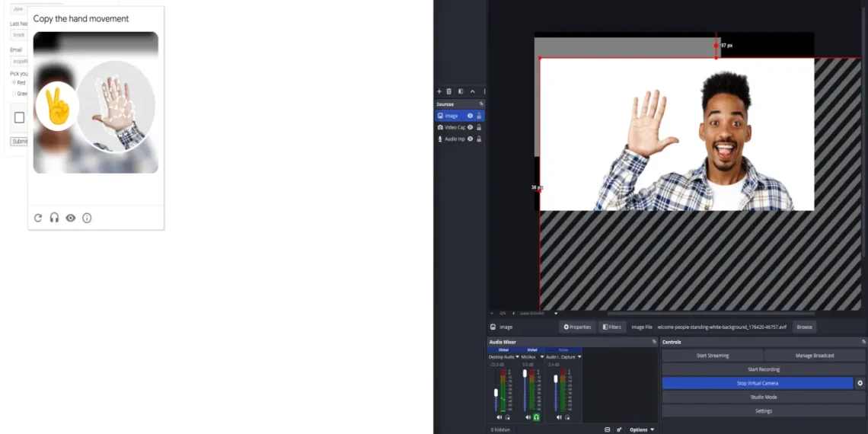The width and height of the screenshot is (868, 434).
Task: Click the victory hand emoji in captcha
Action: point(58,107)
